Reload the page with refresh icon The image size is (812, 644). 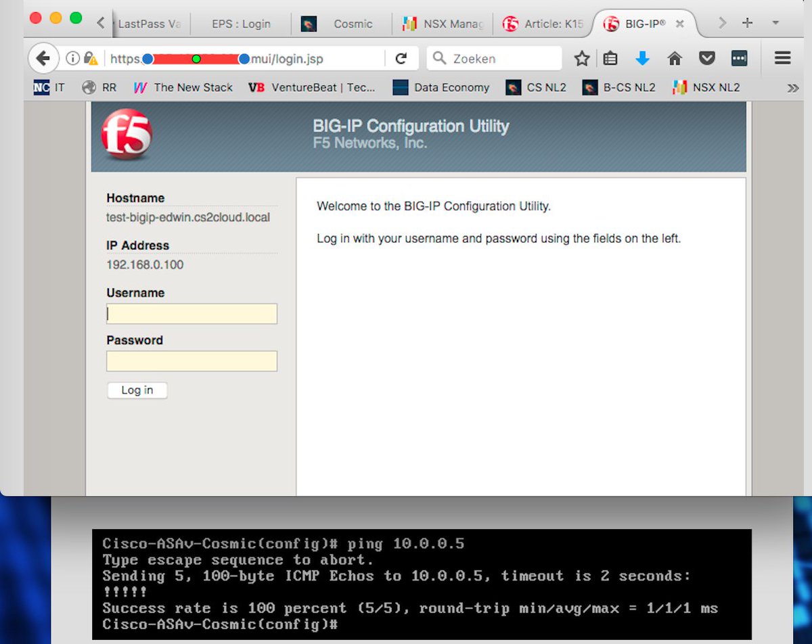[401, 59]
